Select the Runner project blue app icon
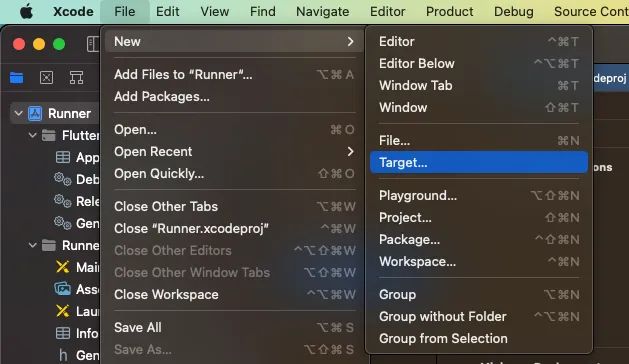This screenshot has height=364, width=629. (x=35, y=114)
